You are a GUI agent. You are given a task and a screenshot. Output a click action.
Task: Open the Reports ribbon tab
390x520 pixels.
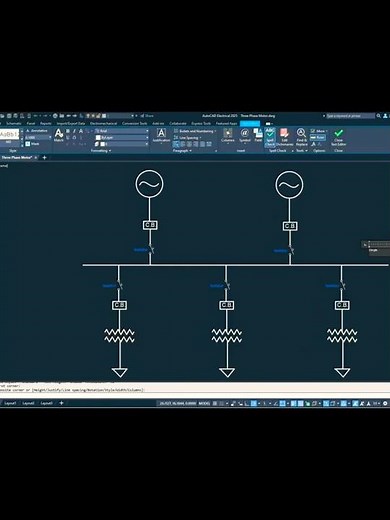pos(46,123)
